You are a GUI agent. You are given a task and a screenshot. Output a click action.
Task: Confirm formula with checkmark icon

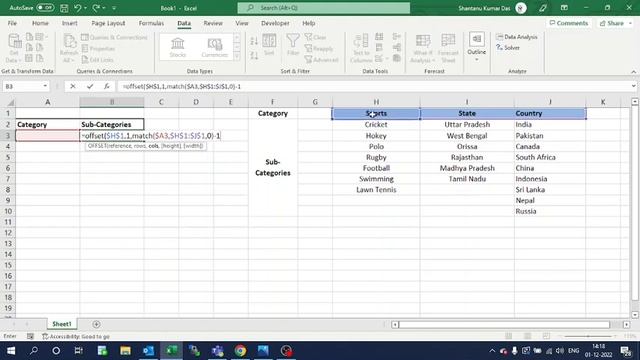pos(90,86)
